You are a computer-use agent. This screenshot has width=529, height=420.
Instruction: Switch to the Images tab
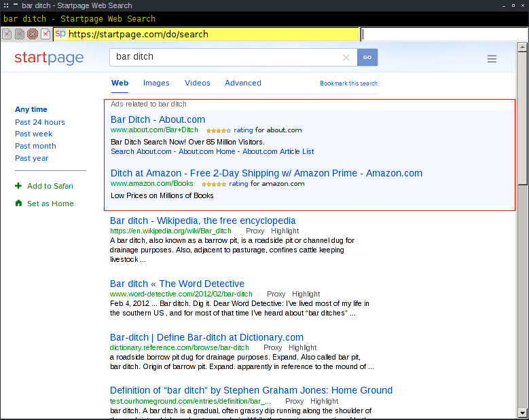pyautogui.click(x=156, y=83)
